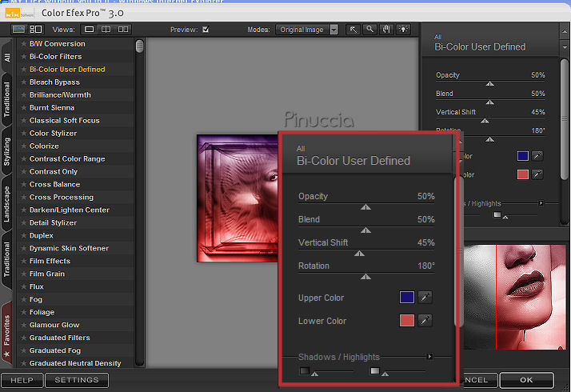The image size is (571, 392).
Task: Choose the arrow selection tool
Action: coord(353,30)
